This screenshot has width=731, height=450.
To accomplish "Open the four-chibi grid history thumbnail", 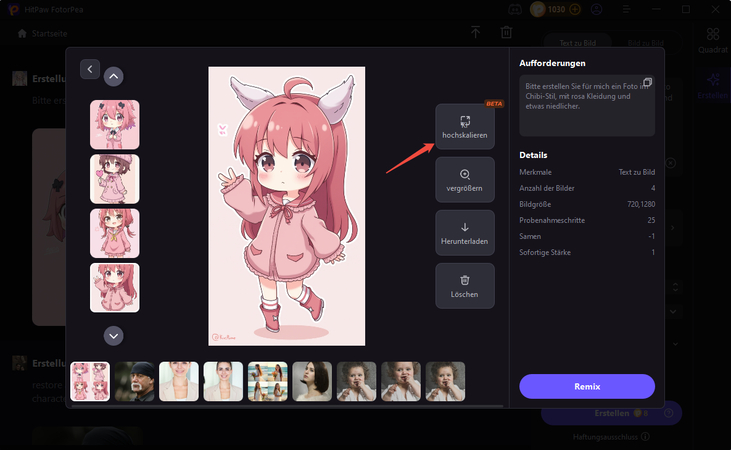I will (x=90, y=381).
